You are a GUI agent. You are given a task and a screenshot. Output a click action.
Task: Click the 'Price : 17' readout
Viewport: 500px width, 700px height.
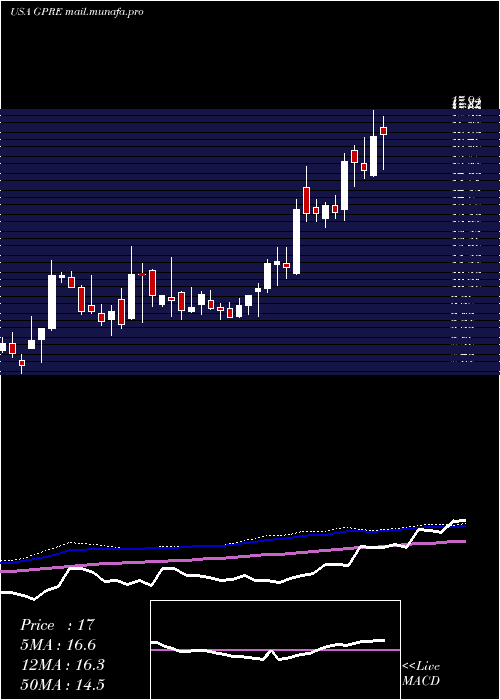(58, 625)
